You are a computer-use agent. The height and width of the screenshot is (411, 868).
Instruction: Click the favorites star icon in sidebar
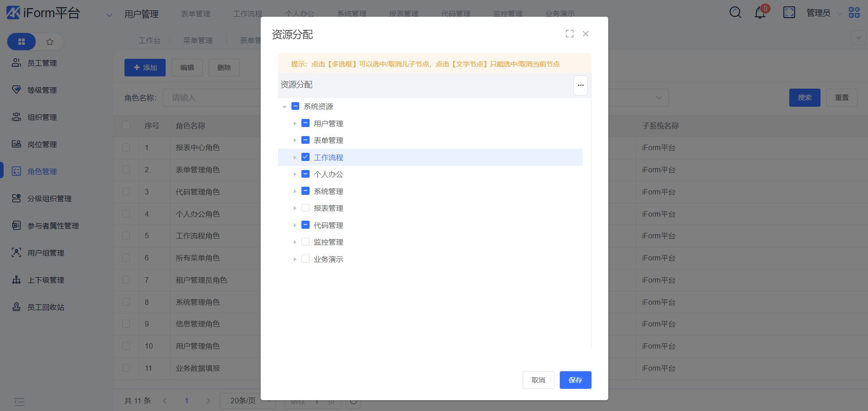[x=50, y=42]
